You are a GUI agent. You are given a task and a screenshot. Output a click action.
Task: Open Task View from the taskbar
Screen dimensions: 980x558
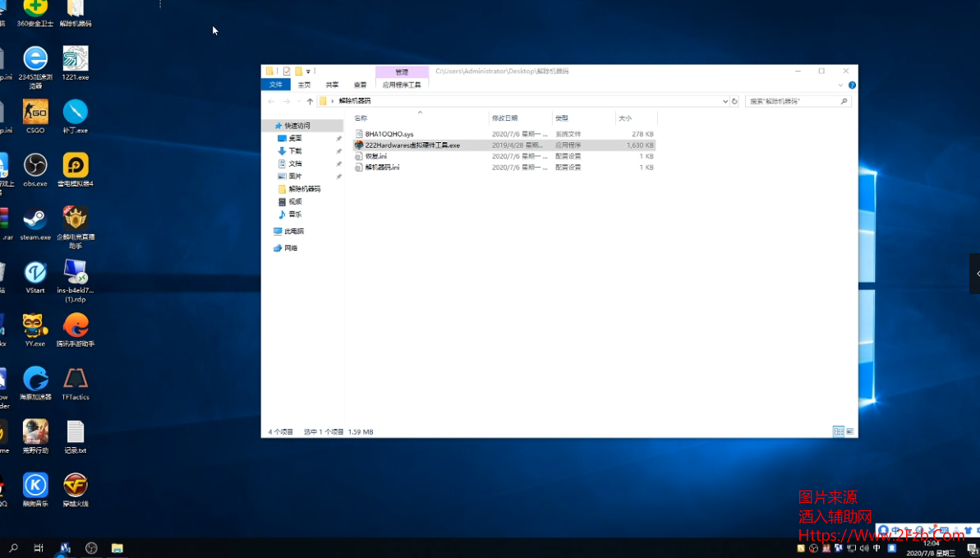[x=39, y=548]
